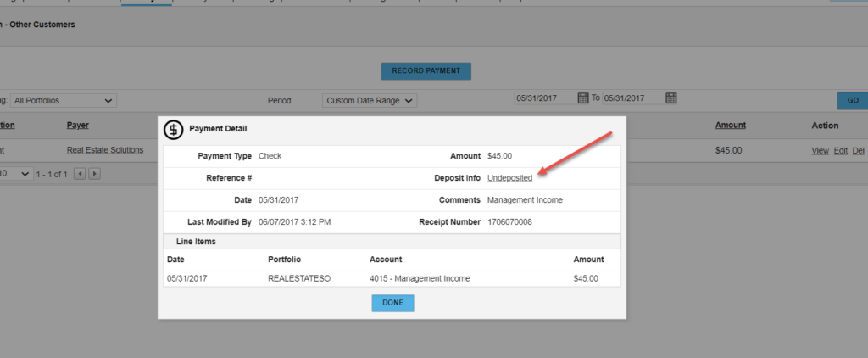Open the Custom Date Range period dropdown
The image size is (868, 358).
[370, 101]
